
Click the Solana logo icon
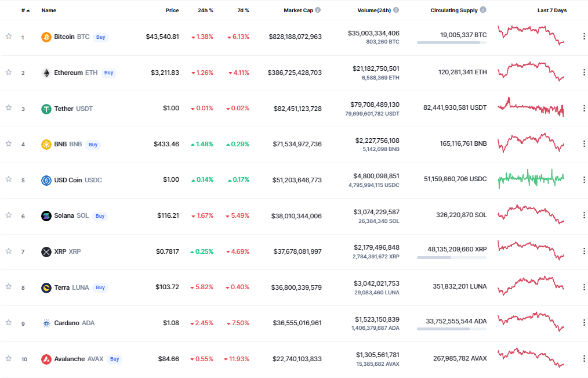[46, 216]
